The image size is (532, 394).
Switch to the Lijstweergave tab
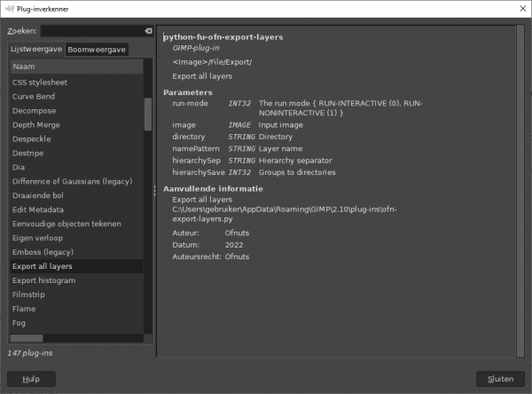coord(36,49)
